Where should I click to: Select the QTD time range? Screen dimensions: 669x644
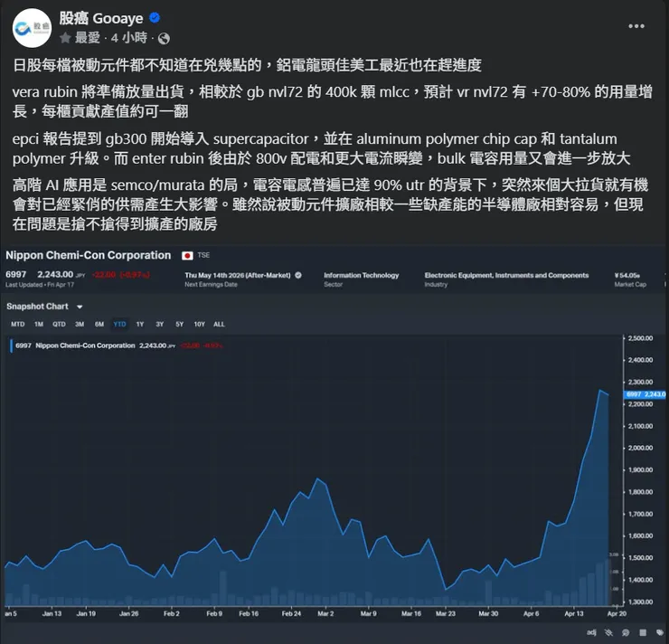click(x=59, y=325)
